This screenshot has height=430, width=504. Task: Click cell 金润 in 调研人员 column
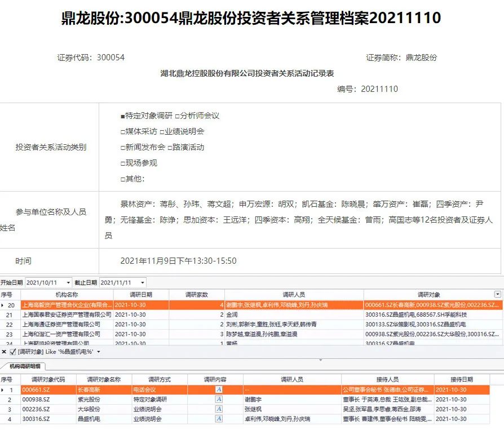(x=294, y=315)
